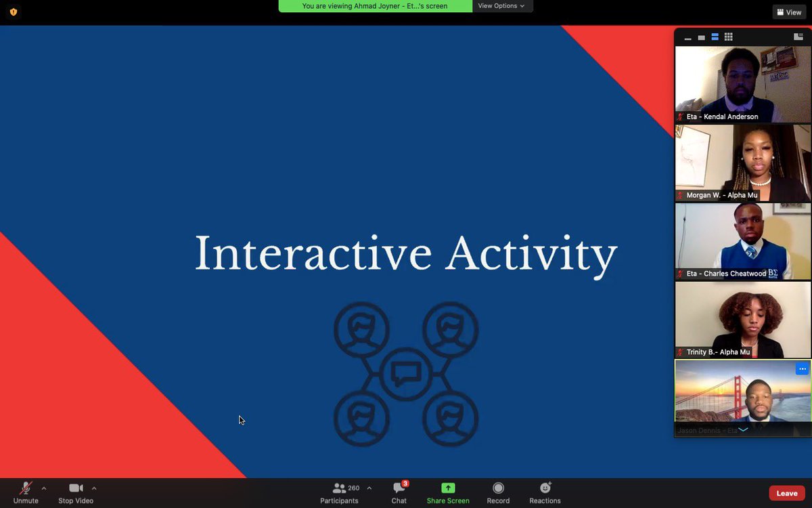Click the muted mic icon on Charles Cheatwood tile
The width and height of the screenshot is (812, 508).
681,274
